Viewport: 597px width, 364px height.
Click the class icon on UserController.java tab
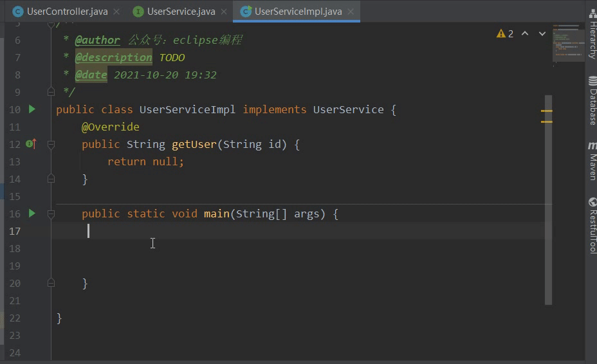18,12
